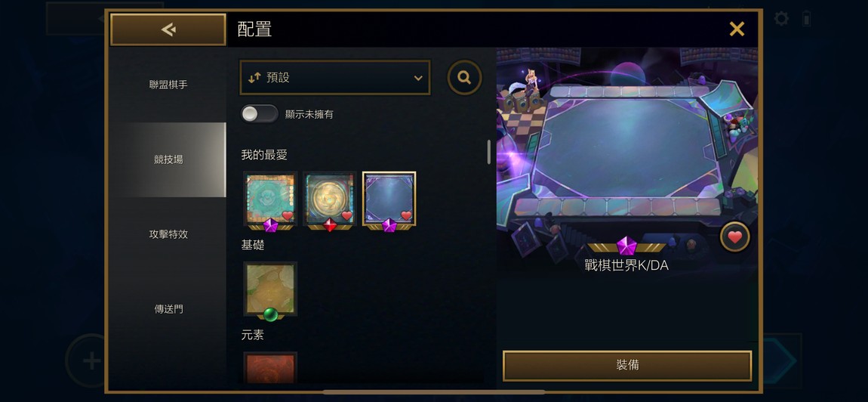The image size is (868, 402).
Task: Select the red elemental arena thumbnail
Action: [270, 367]
